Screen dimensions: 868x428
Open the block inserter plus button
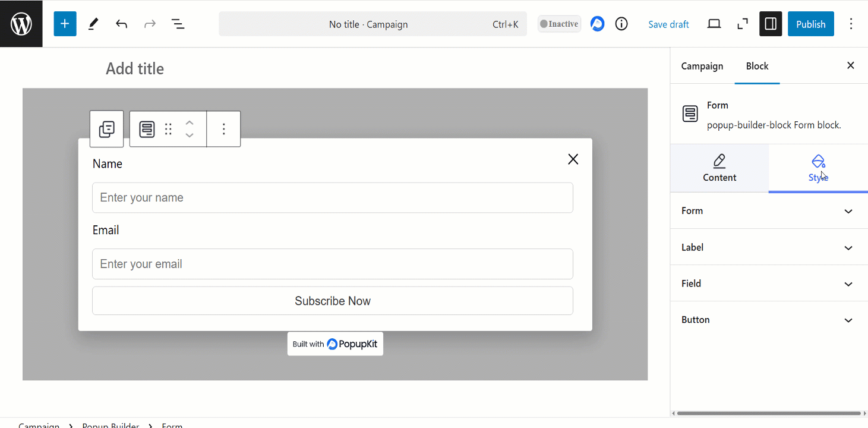(65, 24)
